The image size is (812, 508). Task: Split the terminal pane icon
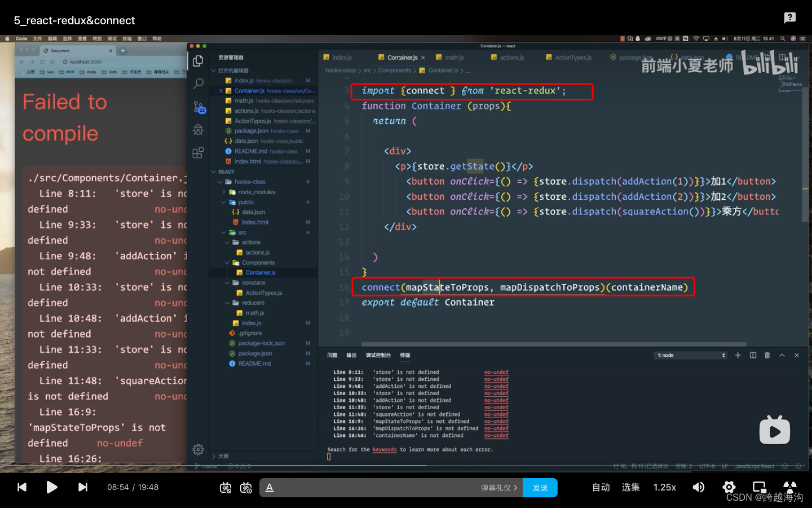click(x=753, y=355)
